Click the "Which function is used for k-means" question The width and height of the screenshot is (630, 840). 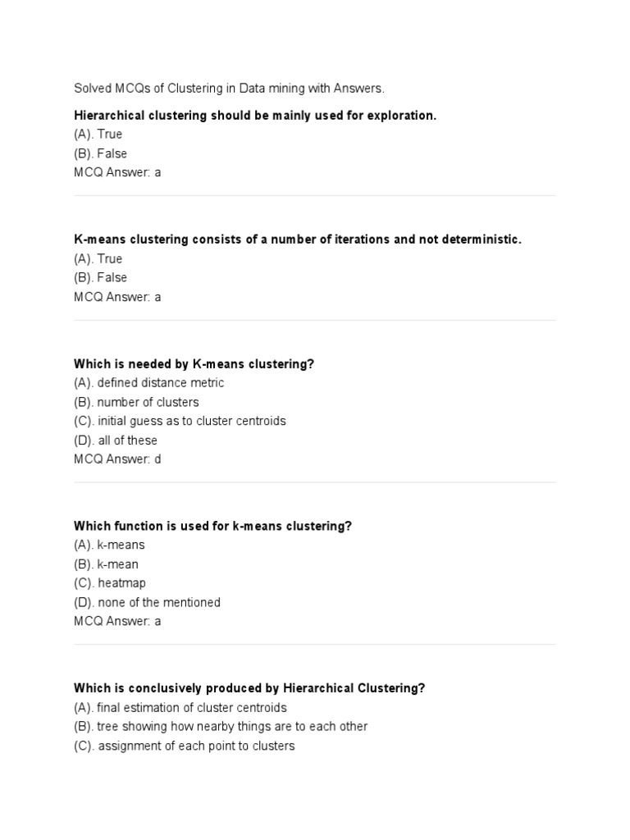pyautogui.click(x=212, y=526)
